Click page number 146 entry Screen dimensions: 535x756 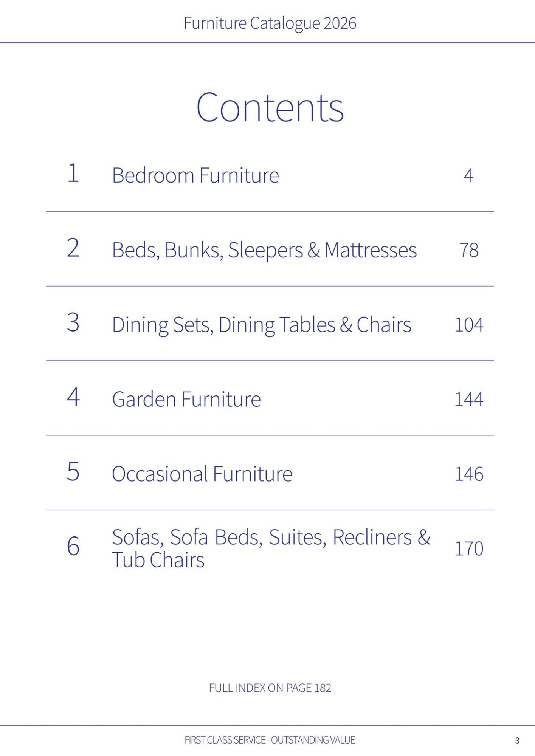coord(469,474)
